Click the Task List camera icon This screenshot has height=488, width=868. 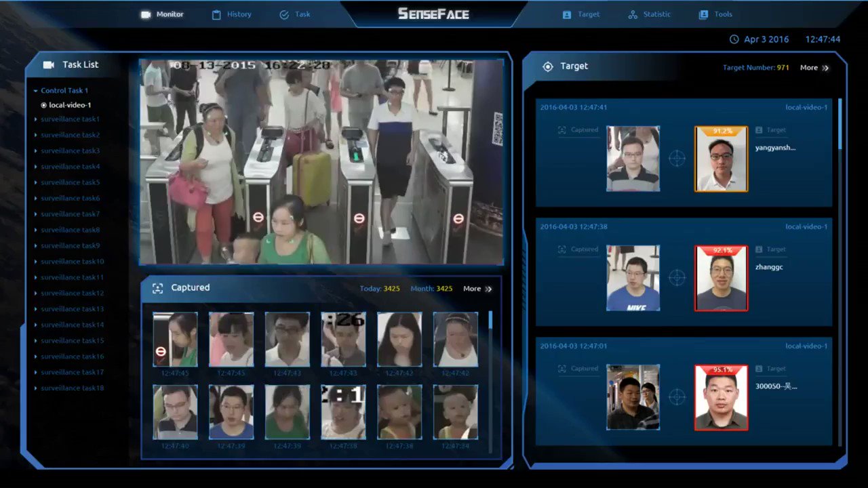tap(49, 64)
